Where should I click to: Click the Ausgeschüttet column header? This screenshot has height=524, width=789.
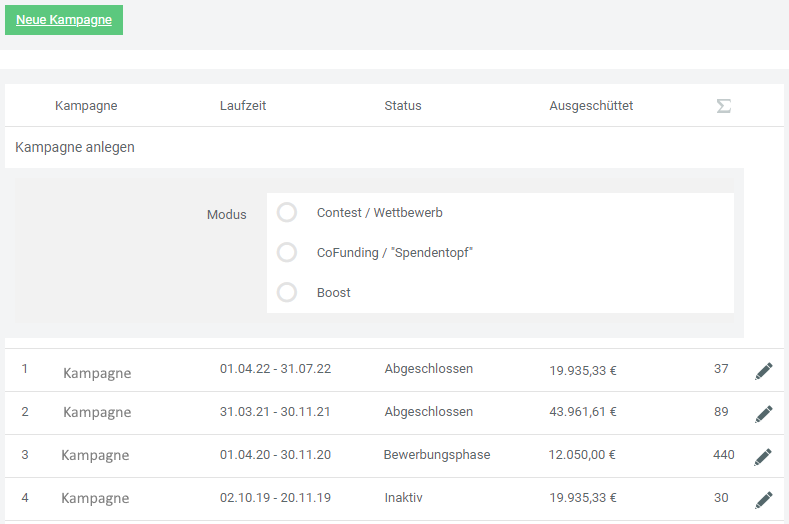tap(591, 106)
